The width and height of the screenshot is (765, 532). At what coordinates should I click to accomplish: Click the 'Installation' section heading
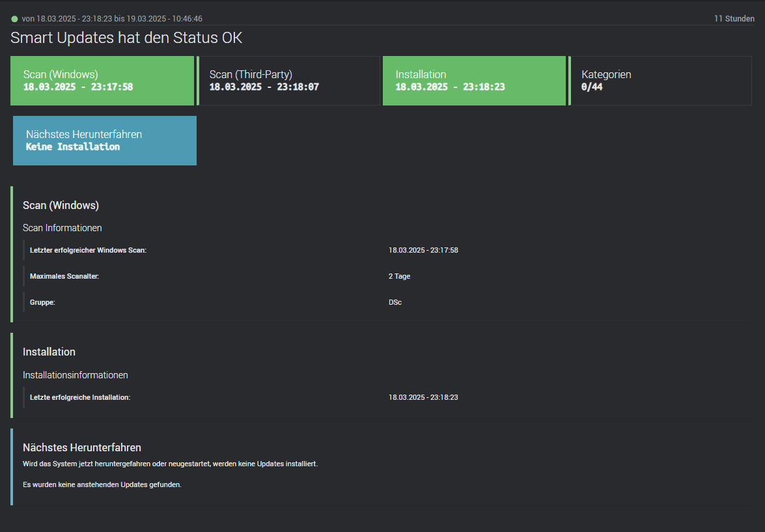[x=49, y=352]
